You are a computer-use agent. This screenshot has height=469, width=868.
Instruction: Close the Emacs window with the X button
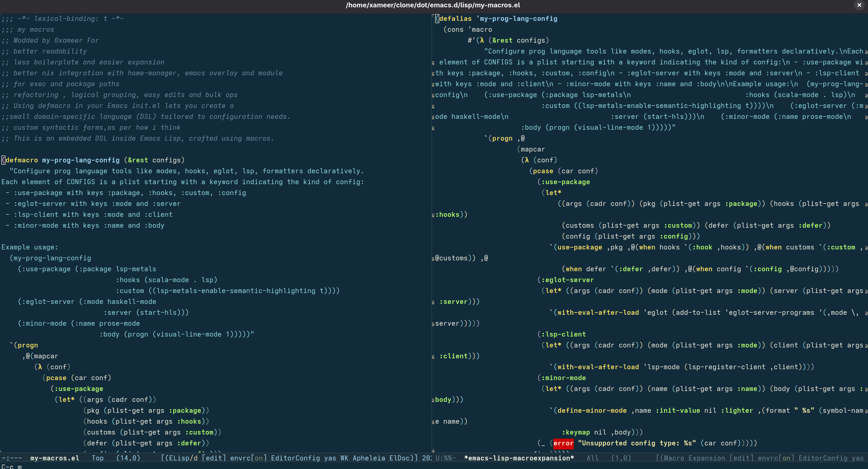[859, 5]
